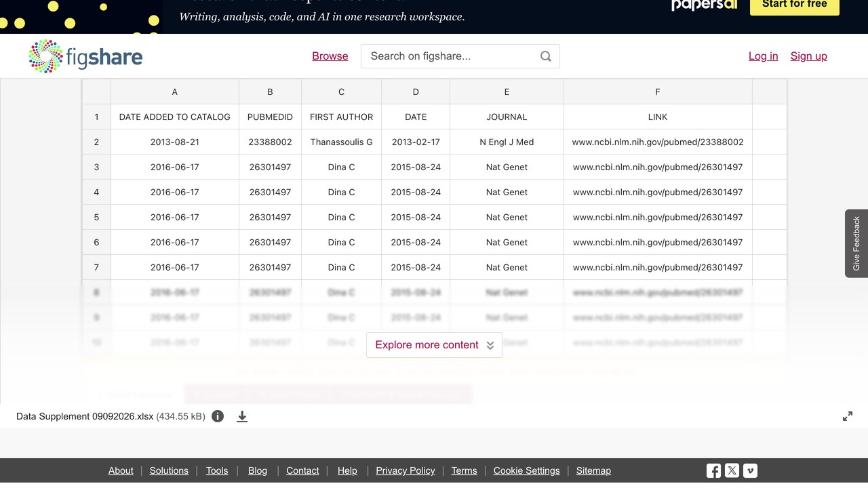Open the Give Feedback side tab
The height and width of the screenshot is (488, 868).
point(856,243)
